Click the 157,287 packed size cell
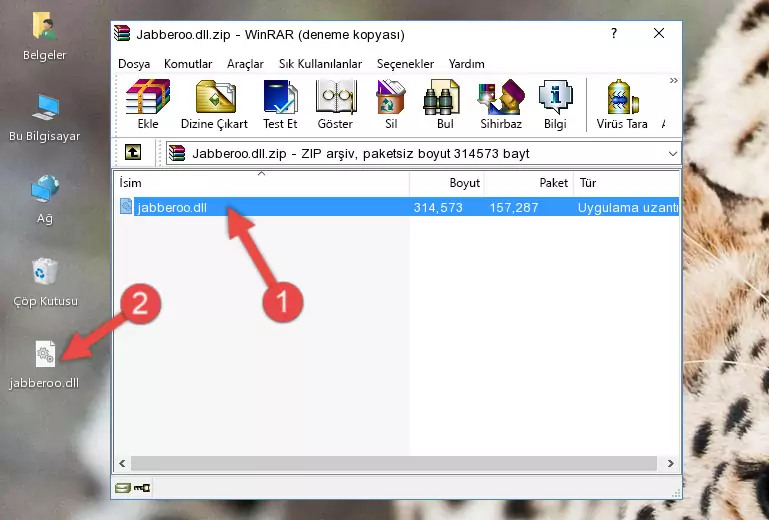The image size is (769, 520). pyautogui.click(x=513, y=208)
